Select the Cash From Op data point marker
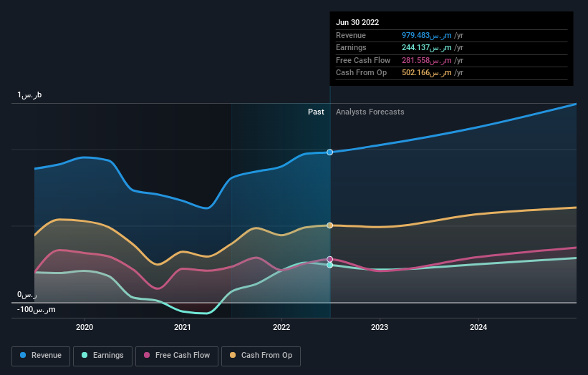 pos(329,225)
